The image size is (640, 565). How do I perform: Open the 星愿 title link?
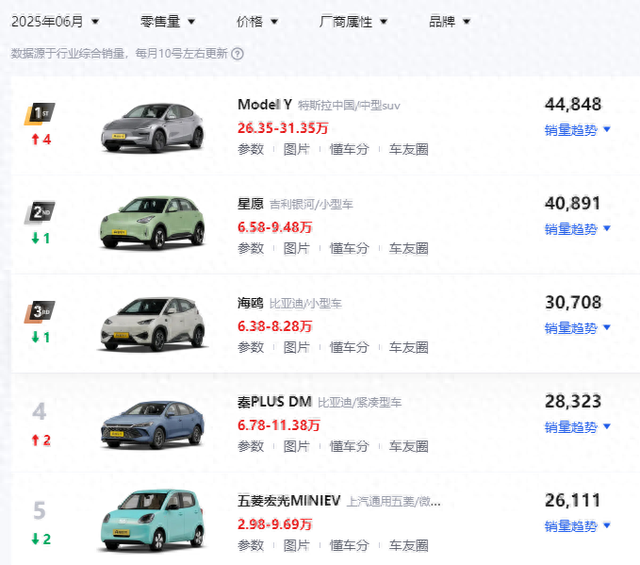[251, 203]
